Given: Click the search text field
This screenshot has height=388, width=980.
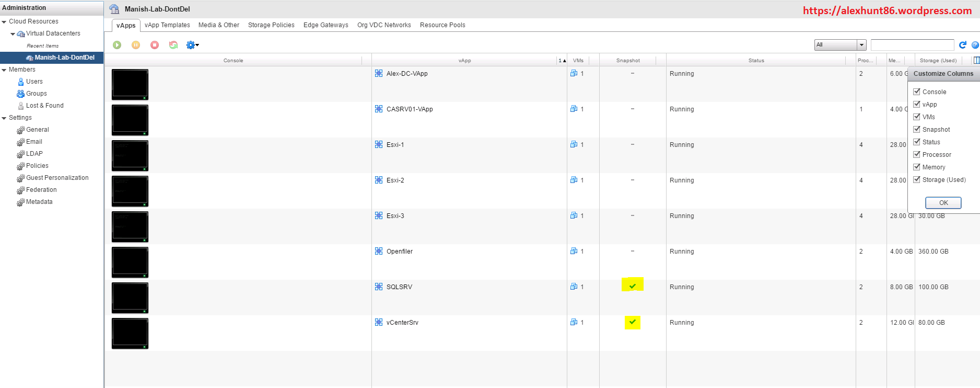Looking at the screenshot, I should 912,45.
